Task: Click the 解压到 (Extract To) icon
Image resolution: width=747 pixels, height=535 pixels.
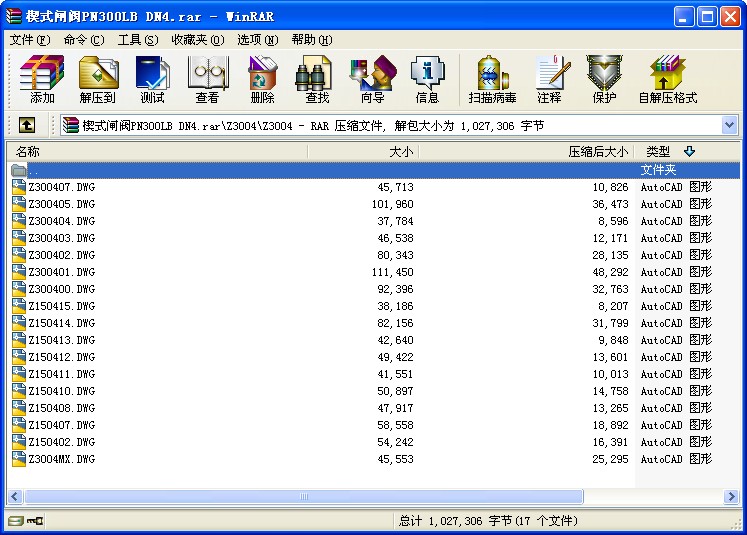Action: coord(97,79)
